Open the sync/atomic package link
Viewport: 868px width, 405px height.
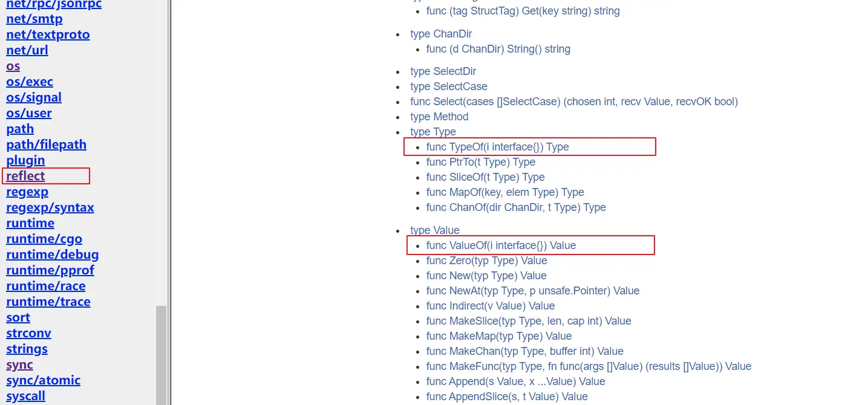43,380
